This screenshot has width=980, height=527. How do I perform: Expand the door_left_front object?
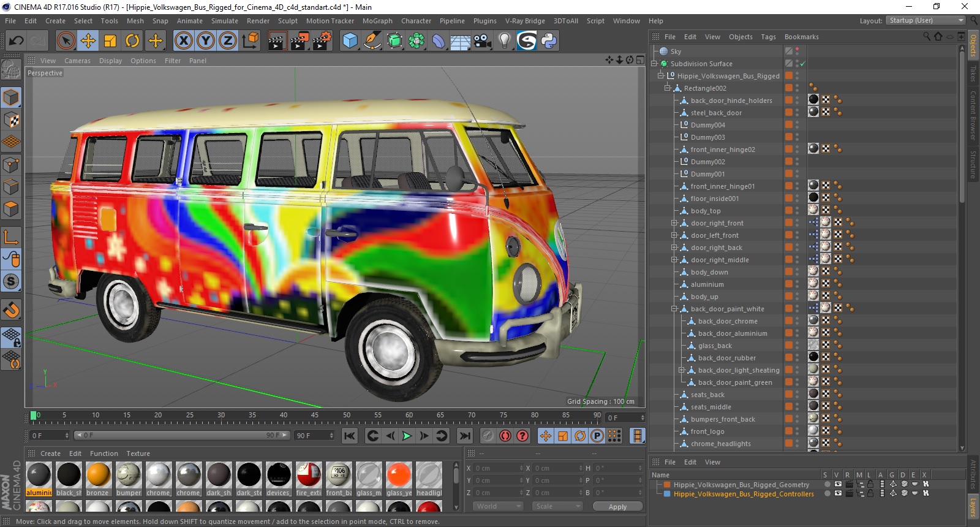pyautogui.click(x=674, y=235)
